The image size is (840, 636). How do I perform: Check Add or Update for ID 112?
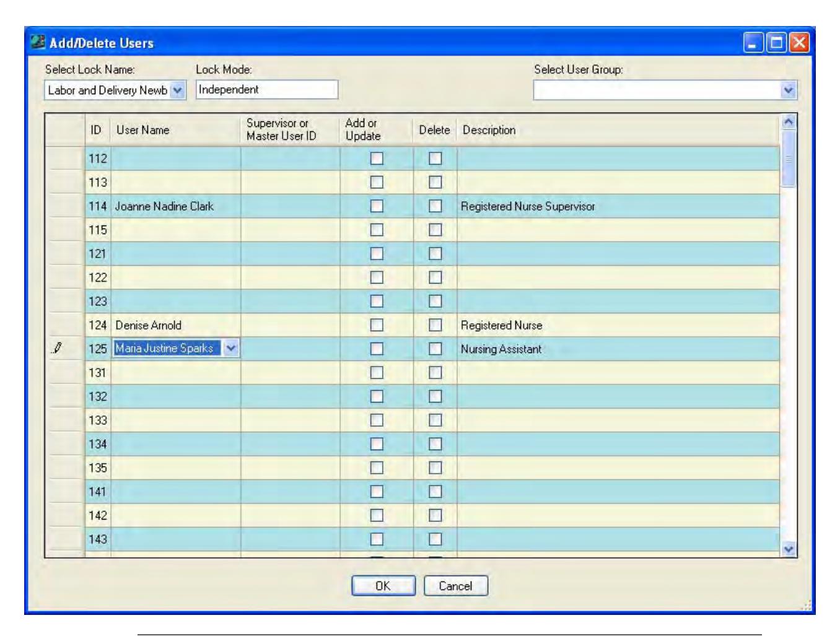377,159
